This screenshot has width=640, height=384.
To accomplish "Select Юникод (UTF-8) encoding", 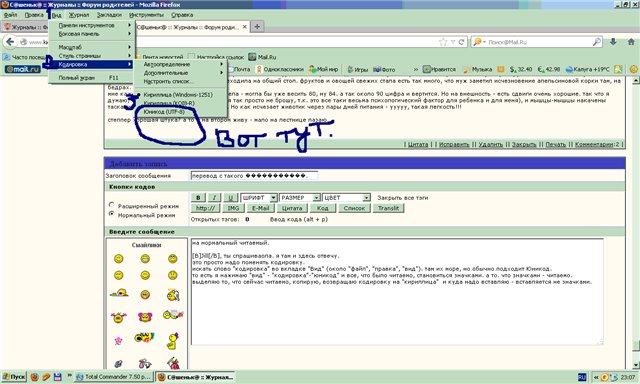I will (180, 111).
